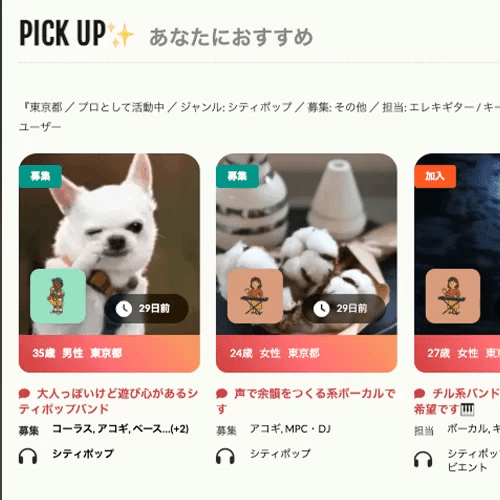
Task: Click keyboard player avatar on third card
Action: pos(453,296)
